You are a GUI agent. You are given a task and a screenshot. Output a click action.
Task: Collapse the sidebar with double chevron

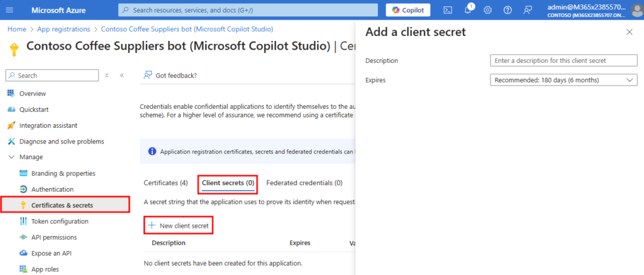[121, 76]
